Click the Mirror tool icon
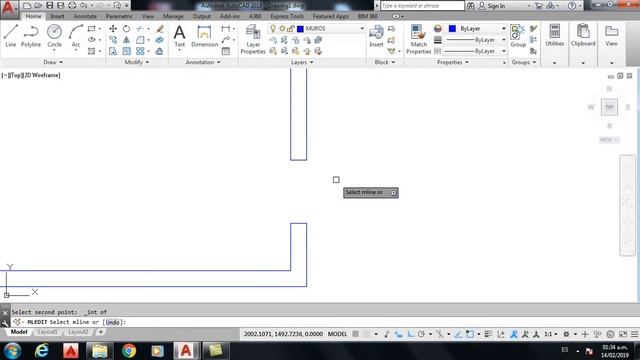Image resolution: width=640 pixels, height=360 pixels. click(x=127, y=40)
